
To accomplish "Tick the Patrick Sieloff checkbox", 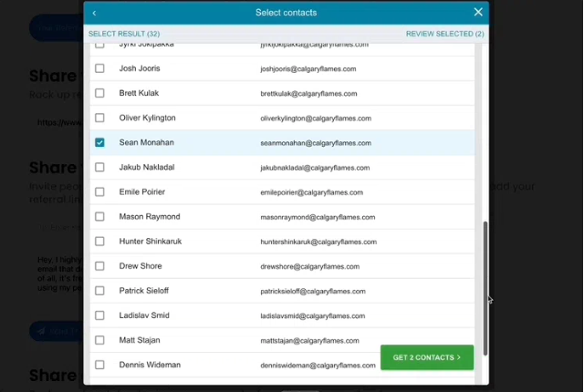I will coord(99,291).
